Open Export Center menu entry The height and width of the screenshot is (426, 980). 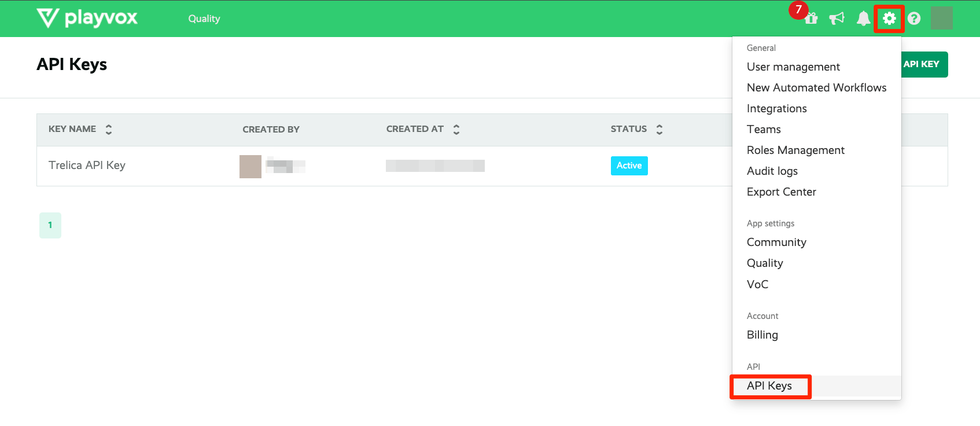tap(781, 192)
